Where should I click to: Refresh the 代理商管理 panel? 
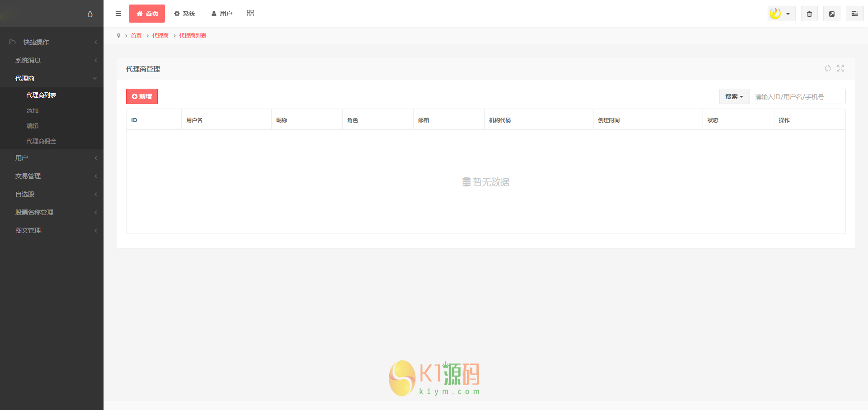[x=828, y=68]
